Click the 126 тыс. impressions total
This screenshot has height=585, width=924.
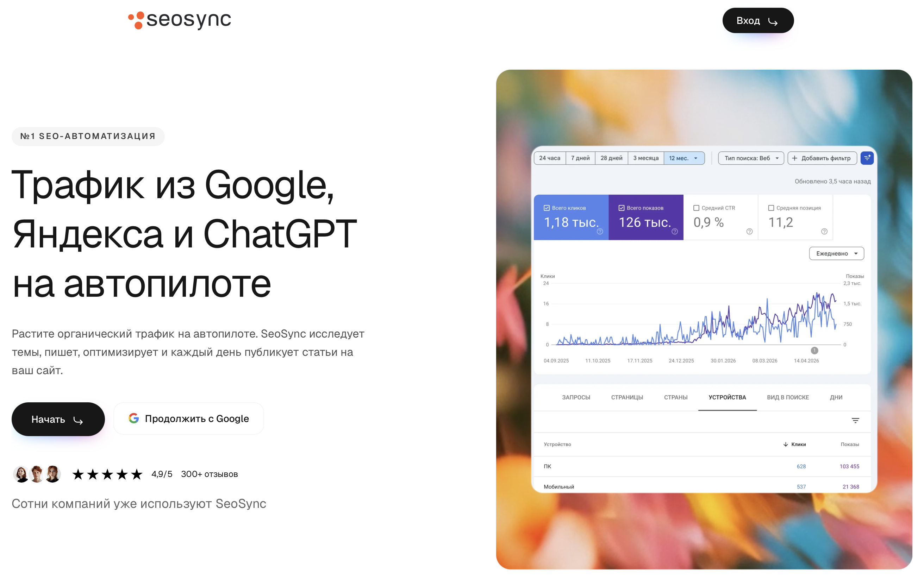[645, 222]
